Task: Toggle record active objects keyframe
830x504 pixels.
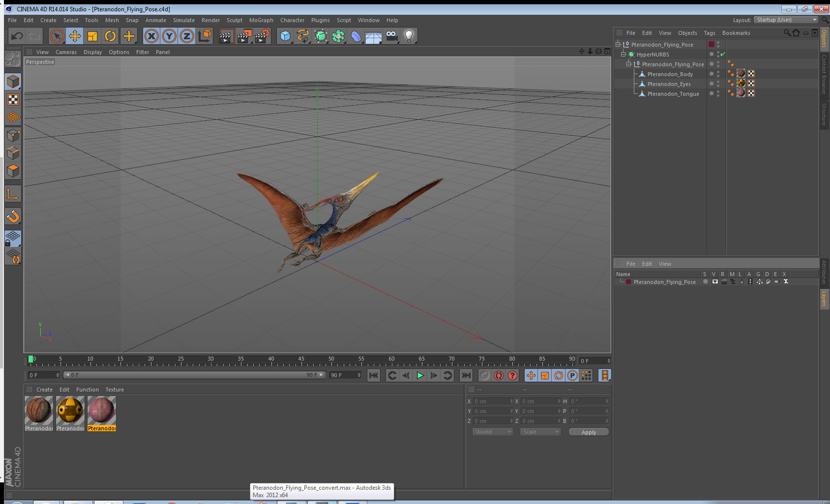Action: (x=485, y=375)
